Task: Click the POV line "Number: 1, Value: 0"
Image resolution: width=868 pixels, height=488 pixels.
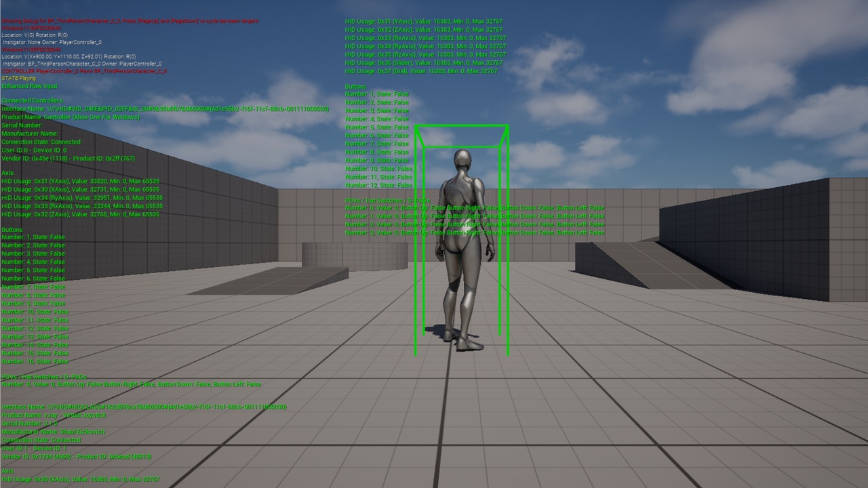Action: pyautogui.click(x=475, y=216)
